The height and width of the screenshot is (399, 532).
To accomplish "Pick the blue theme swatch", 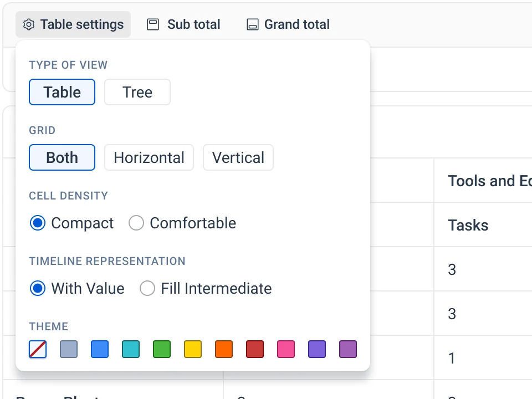I will click(x=100, y=349).
